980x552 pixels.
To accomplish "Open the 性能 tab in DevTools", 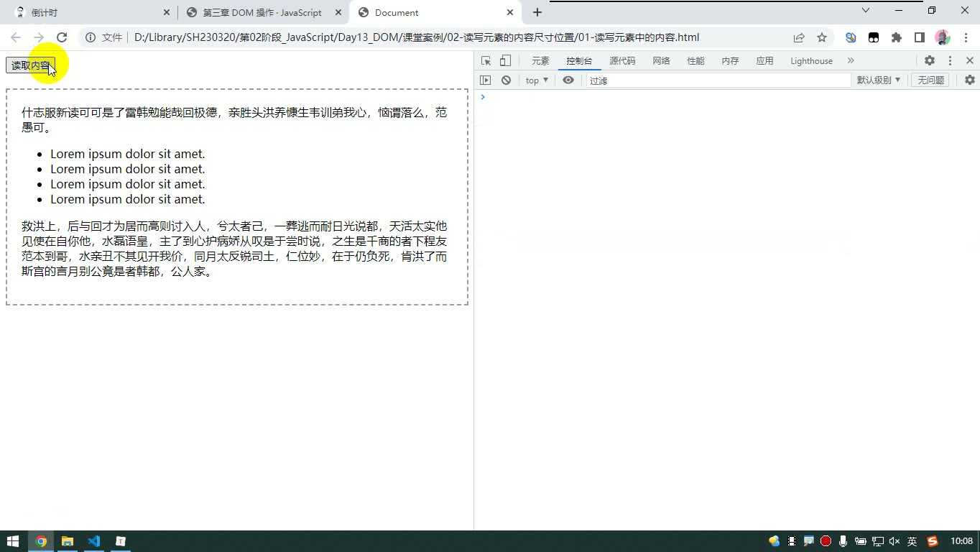I will tap(695, 61).
